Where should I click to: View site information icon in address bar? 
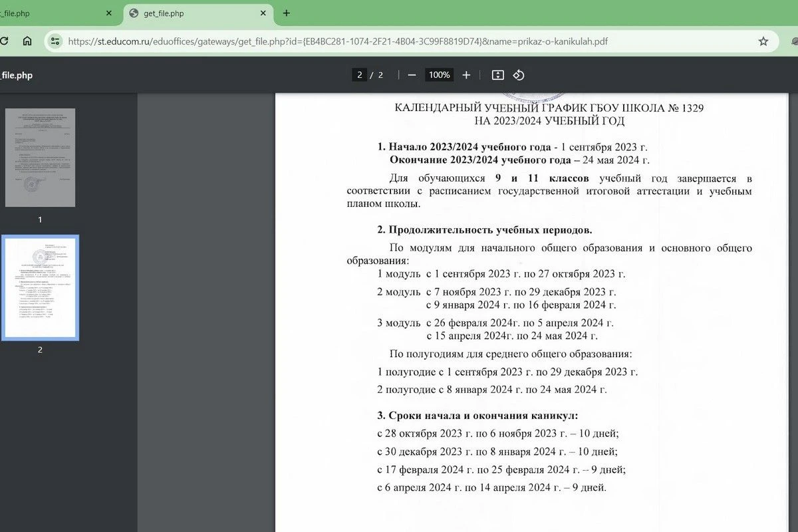coord(55,41)
